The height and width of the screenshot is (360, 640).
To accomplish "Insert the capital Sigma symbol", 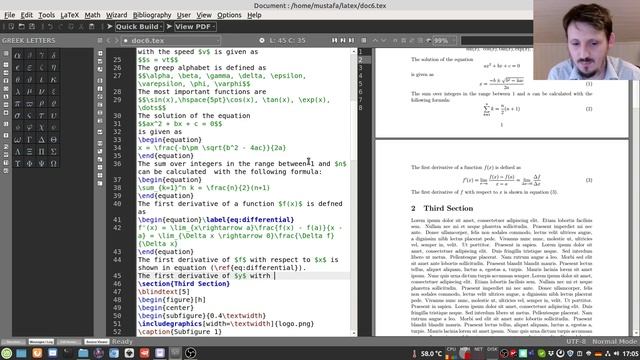I will (x=53, y=152).
